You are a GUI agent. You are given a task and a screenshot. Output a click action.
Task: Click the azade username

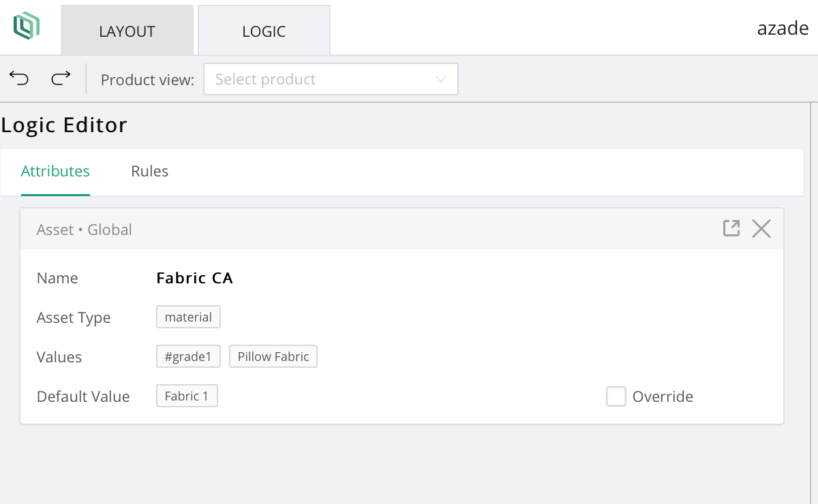(x=783, y=29)
